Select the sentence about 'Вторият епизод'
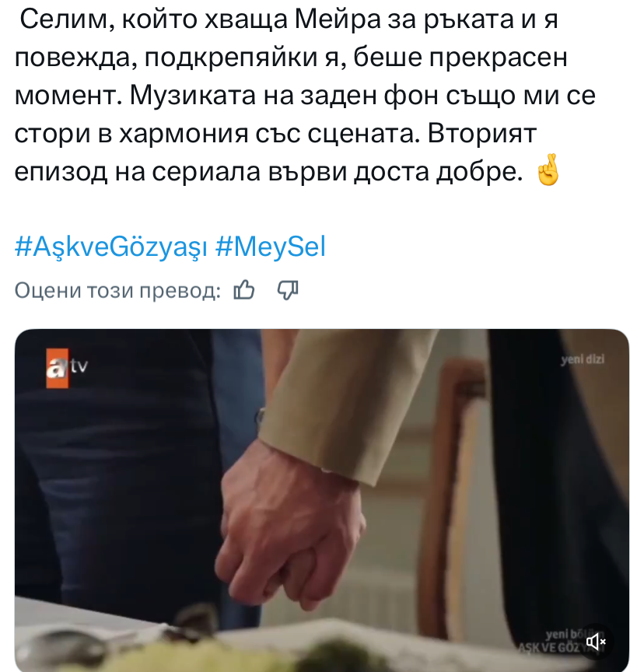The width and height of the screenshot is (644, 672). point(275,152)
